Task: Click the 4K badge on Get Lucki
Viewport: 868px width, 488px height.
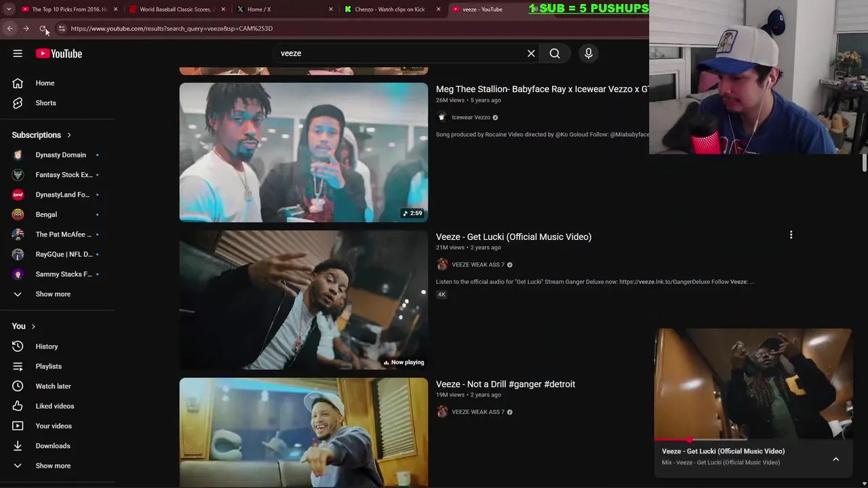Action: (441, 294)
